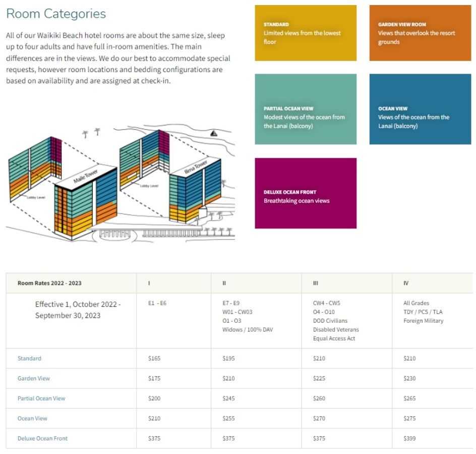Image resolution: width=476 pixels, height=454 pixels.
Task: Click column IV header in rates table
Action: (406, 283)
